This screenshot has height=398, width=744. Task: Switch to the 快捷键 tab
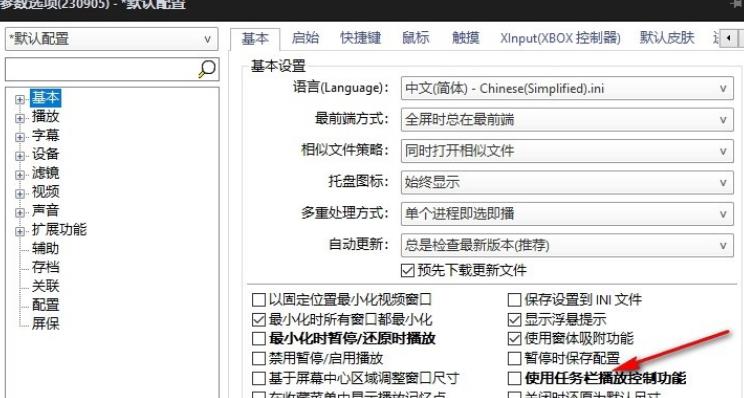click(361, 38)
